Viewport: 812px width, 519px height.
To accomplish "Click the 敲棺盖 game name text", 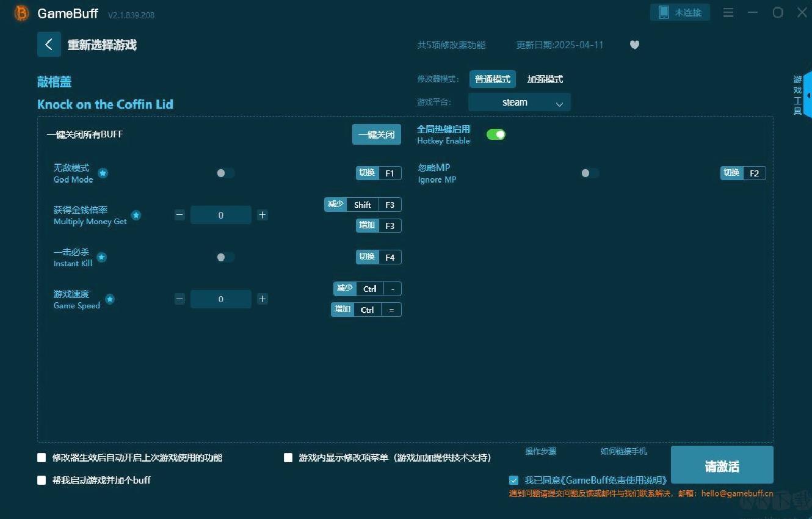I will pyautogui.click(x=54, y=82).
